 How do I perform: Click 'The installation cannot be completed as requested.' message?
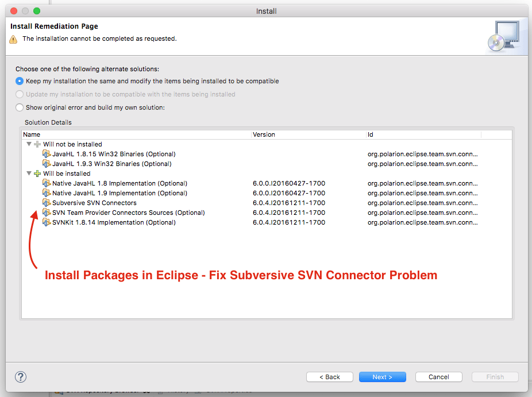coord(99,38)
